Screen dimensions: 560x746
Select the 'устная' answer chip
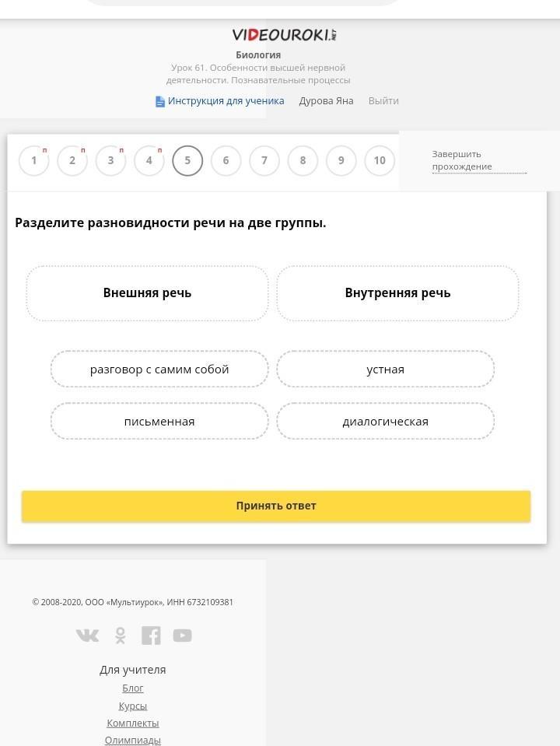385,369
